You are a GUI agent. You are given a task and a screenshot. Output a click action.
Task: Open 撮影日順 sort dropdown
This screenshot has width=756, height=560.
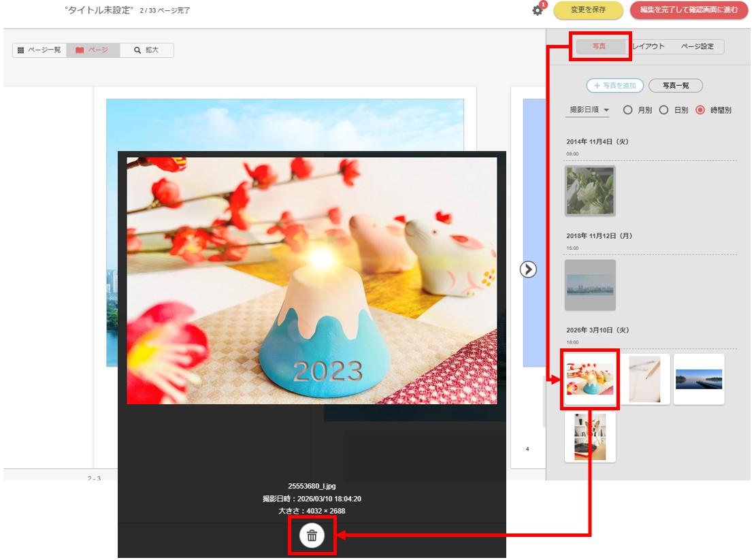tap(589, 110)
